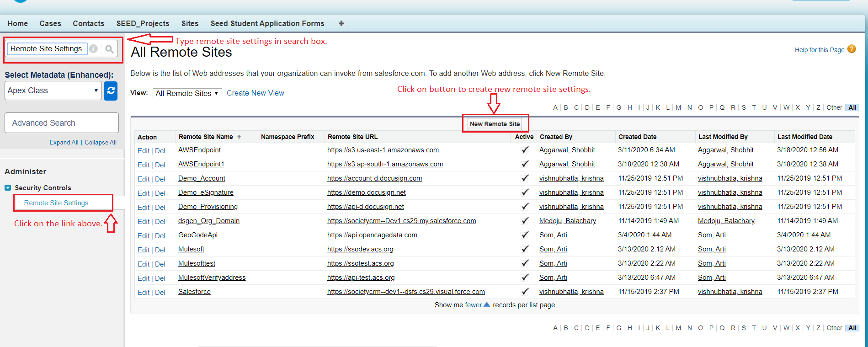Open Remote Site Settings sidebar link
The height and width of the screenshot is (347, 868).
click(56, 203)
